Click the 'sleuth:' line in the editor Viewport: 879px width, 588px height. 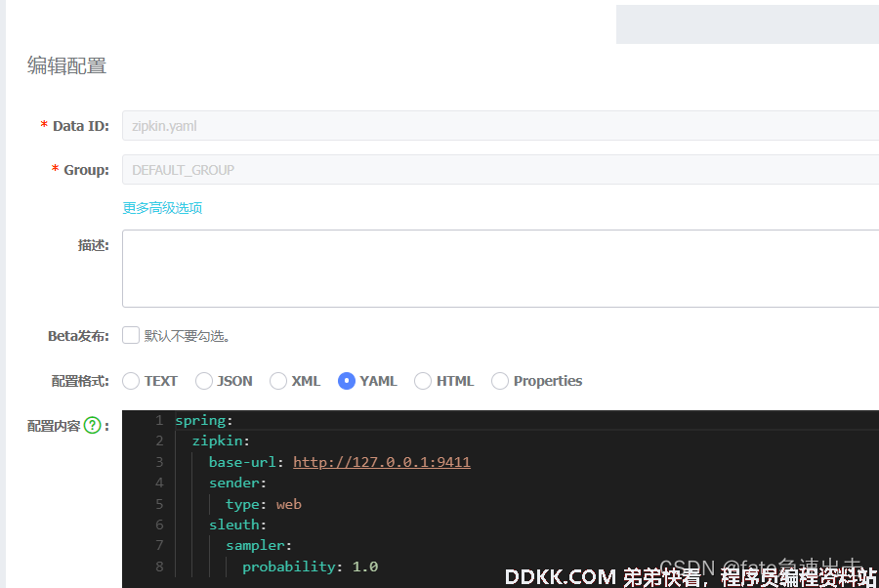(x=237, y=525)
